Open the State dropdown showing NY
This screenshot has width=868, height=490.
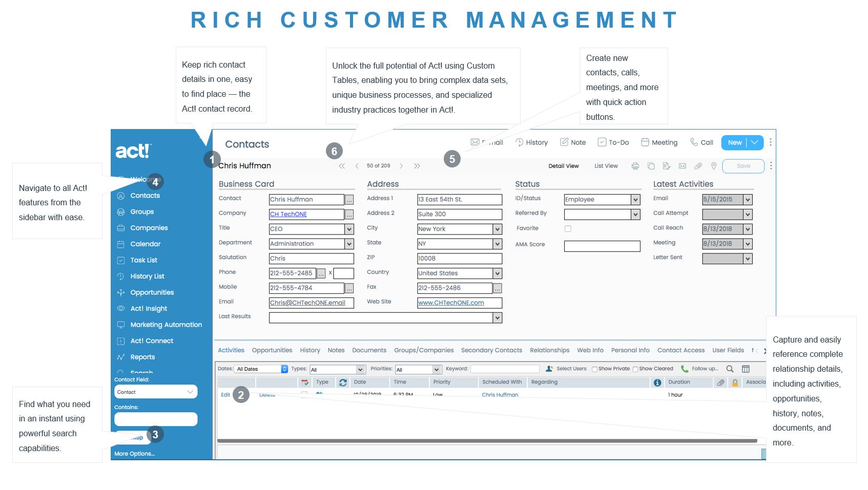coord(497,244)
